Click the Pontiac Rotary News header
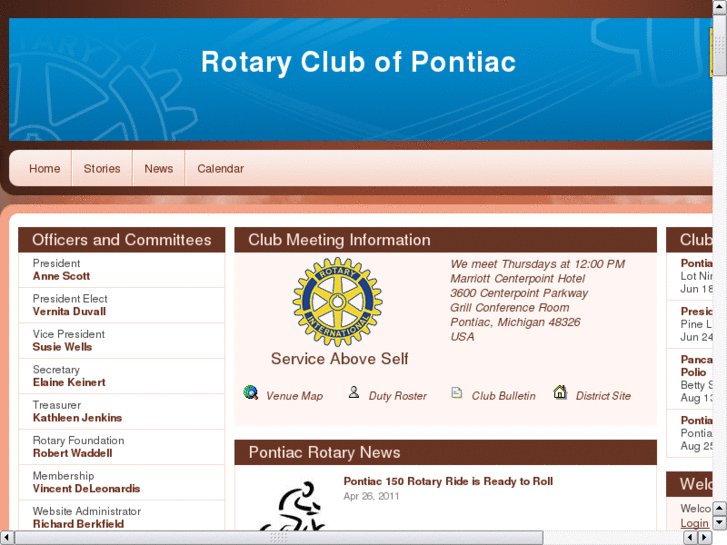This screenshot has height=545, width=727. [446, 452]
